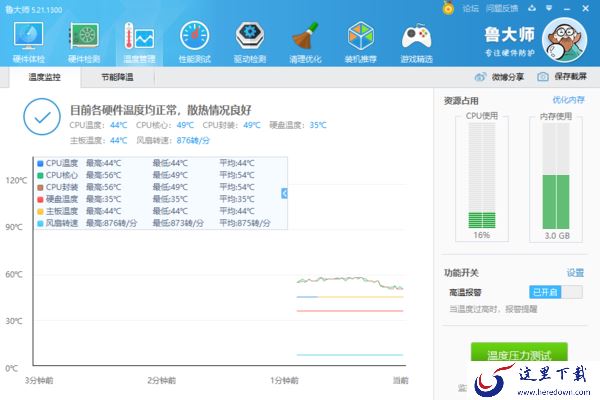The width and height of the screenshot is (600, 400).
Task: Click 主板温度 value 44℃ in summary
Action: (x=119, y=140)
